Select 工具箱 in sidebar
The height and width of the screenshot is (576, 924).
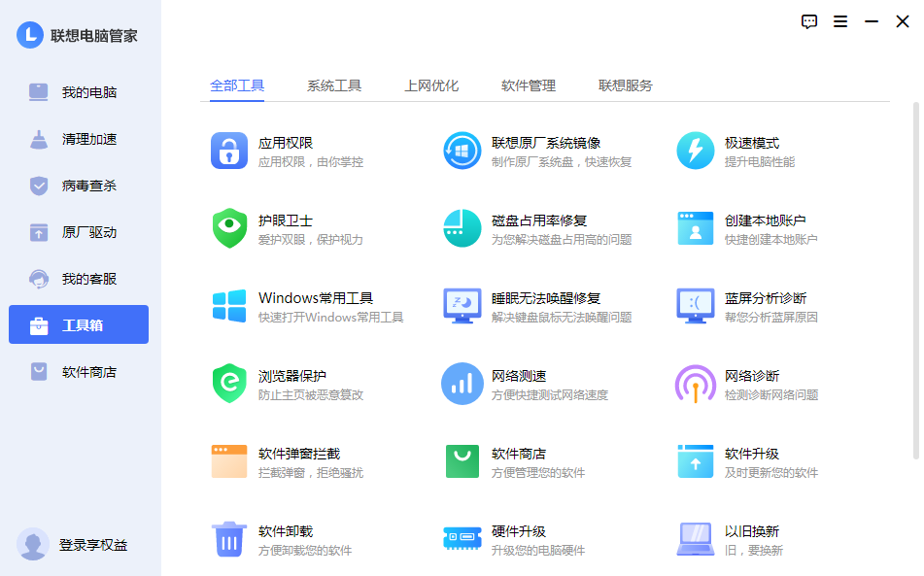79,324
